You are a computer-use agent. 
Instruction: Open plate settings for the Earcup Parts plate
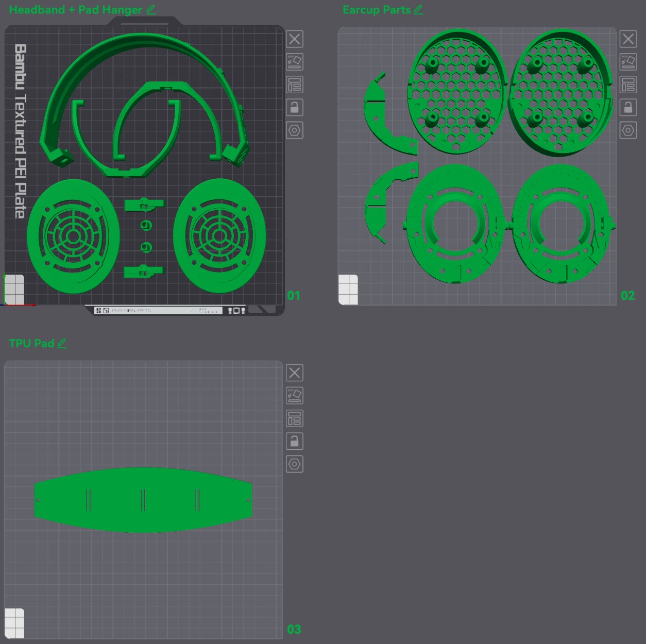tap(628, 130)
